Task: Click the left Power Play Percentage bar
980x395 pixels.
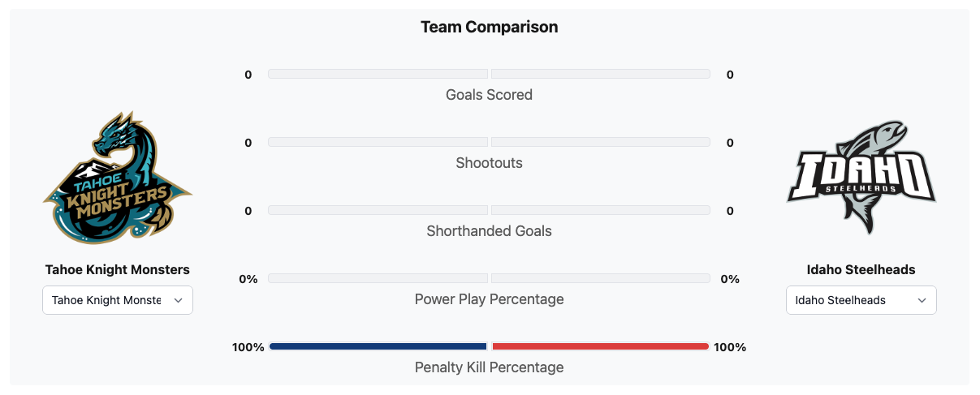Action: (378, 278)
